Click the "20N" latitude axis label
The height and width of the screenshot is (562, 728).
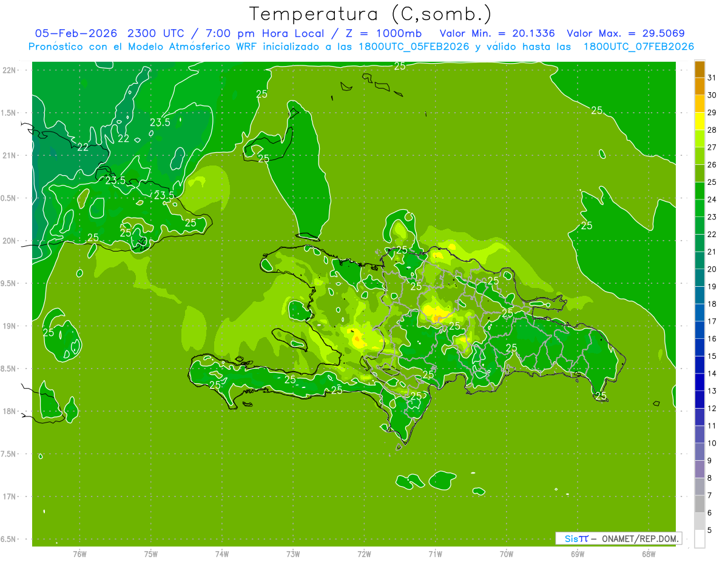point(10,241)
